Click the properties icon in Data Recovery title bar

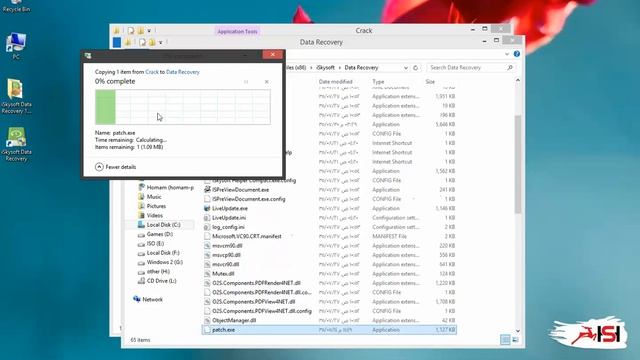tap(142, 42)
